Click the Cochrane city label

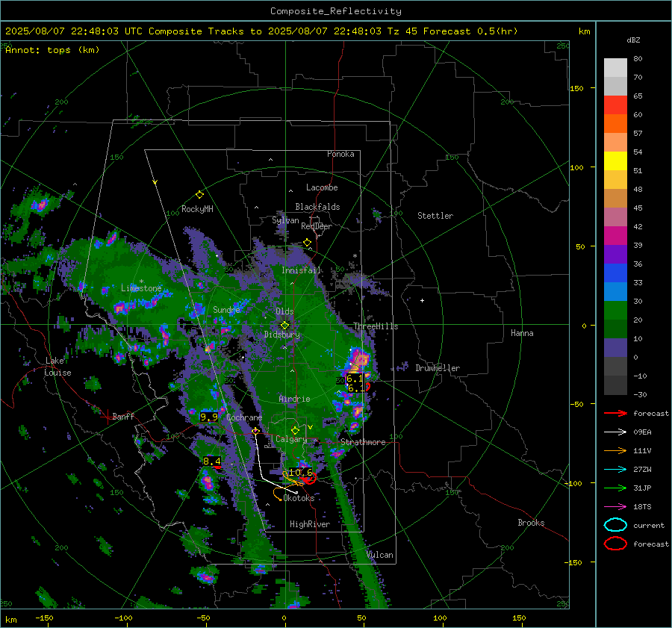tap(244, 417)
